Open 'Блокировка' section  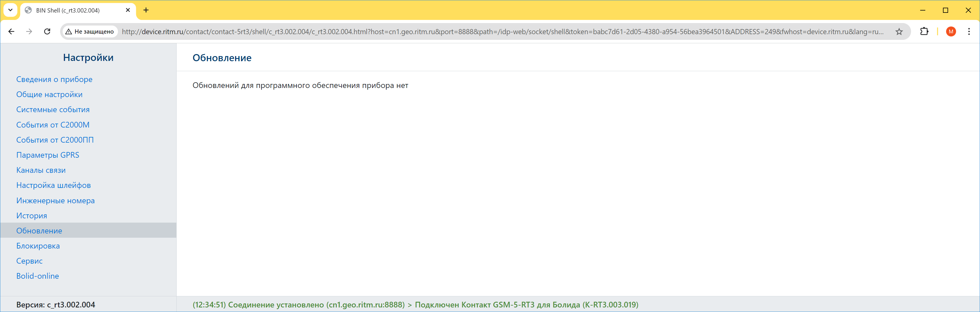(x=38, y=246)
